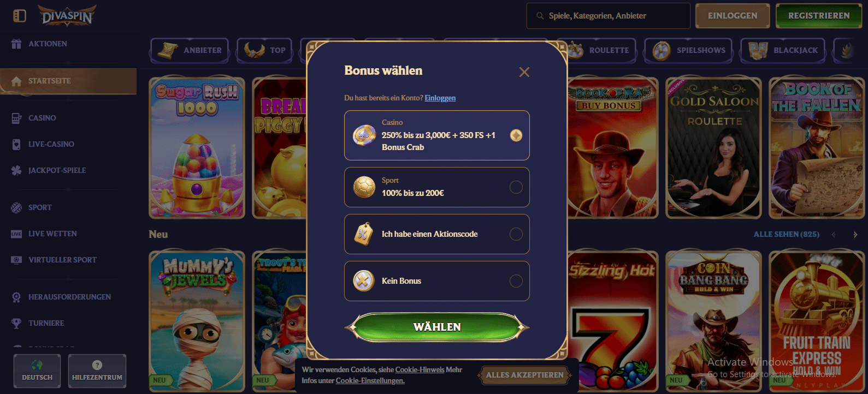The height and width of the screenshot is (394, 868).
Task: Follow the Einloggen link in bonus dialog
Action: (440, 98)
